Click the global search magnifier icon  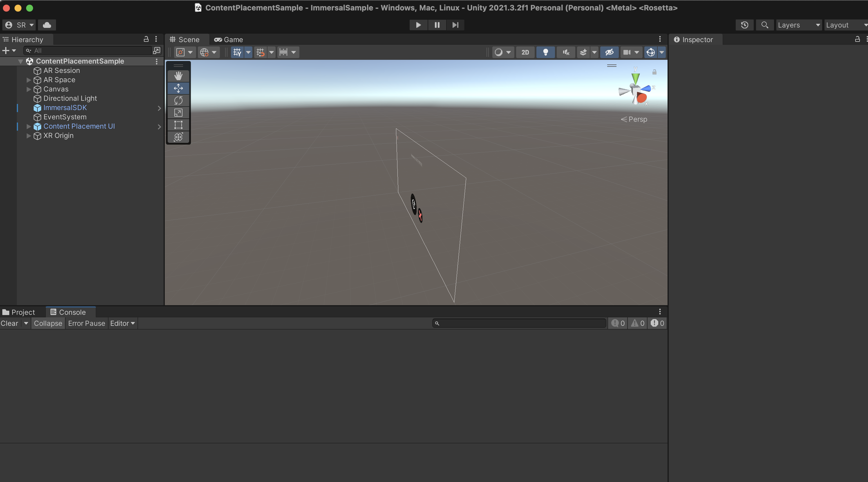point(764,25)
